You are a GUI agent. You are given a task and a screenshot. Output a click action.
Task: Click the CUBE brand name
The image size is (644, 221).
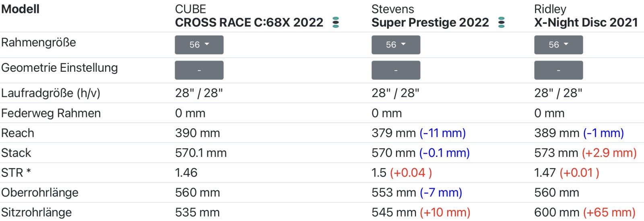190,9
